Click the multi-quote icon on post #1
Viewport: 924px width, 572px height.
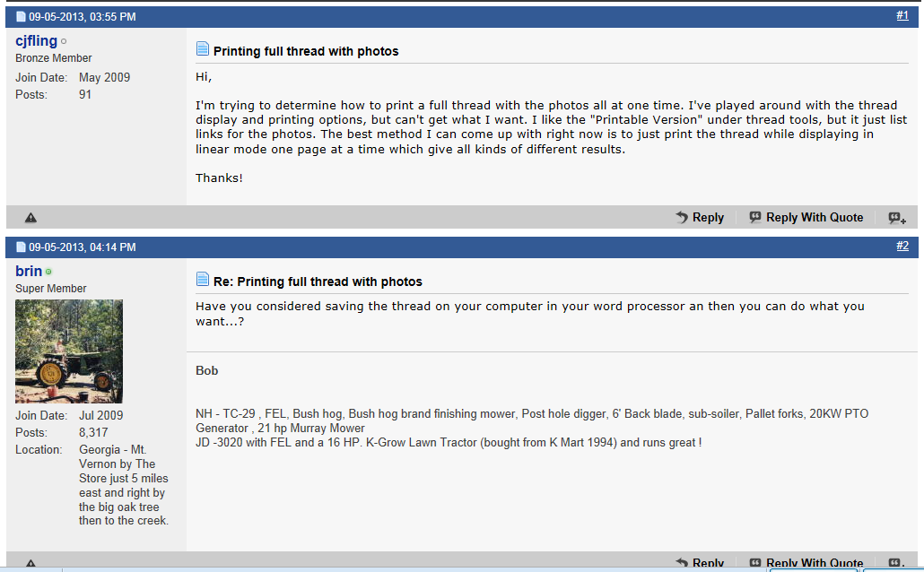click(896, 218)
